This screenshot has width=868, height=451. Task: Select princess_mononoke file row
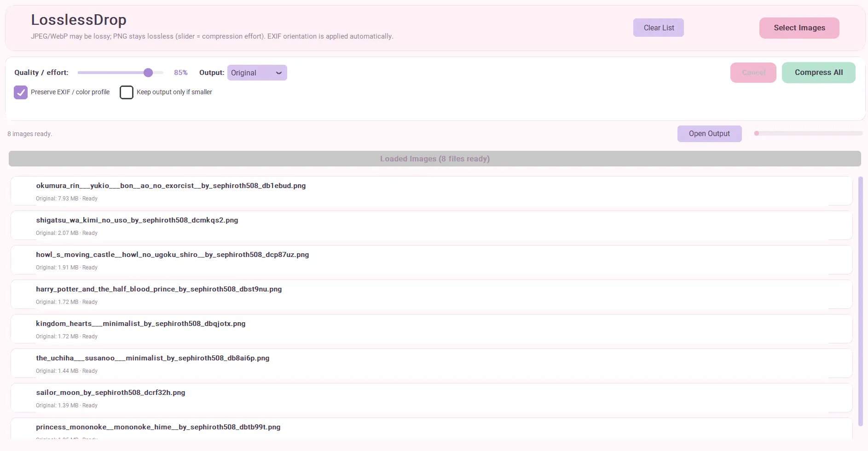[432, 428]
